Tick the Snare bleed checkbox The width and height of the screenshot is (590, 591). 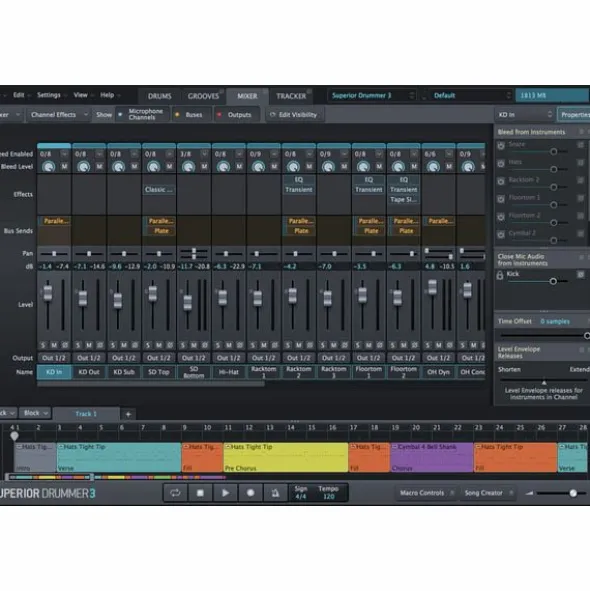(x=581, y=145)
